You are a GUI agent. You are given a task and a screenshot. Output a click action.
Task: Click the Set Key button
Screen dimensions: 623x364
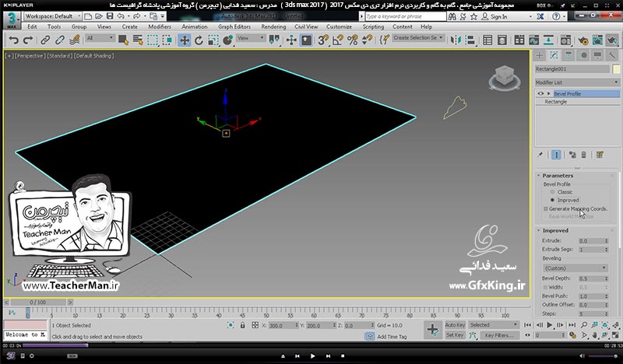[455, 335]
